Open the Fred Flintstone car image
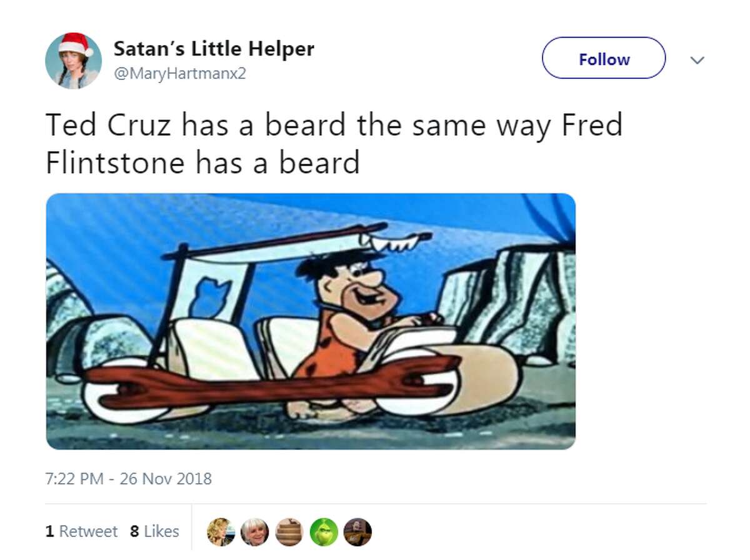Image resolution: width=750 pixels, height=560 pixels. coord(311,321)
